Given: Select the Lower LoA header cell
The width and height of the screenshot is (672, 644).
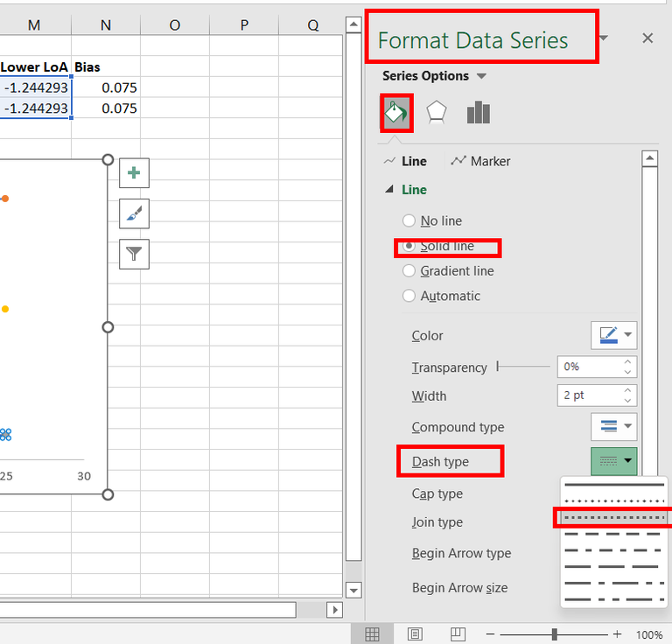Looking at the screenshot, I should click(35, 66).
